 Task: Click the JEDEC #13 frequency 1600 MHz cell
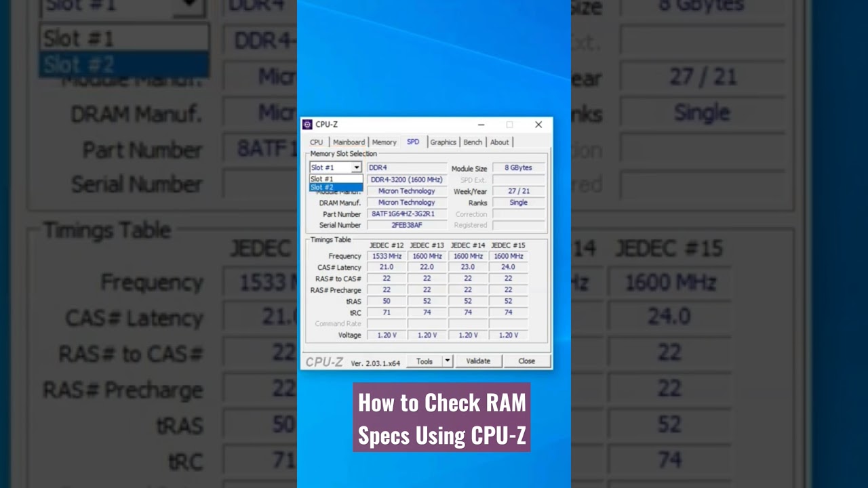(x=427, y=256)
